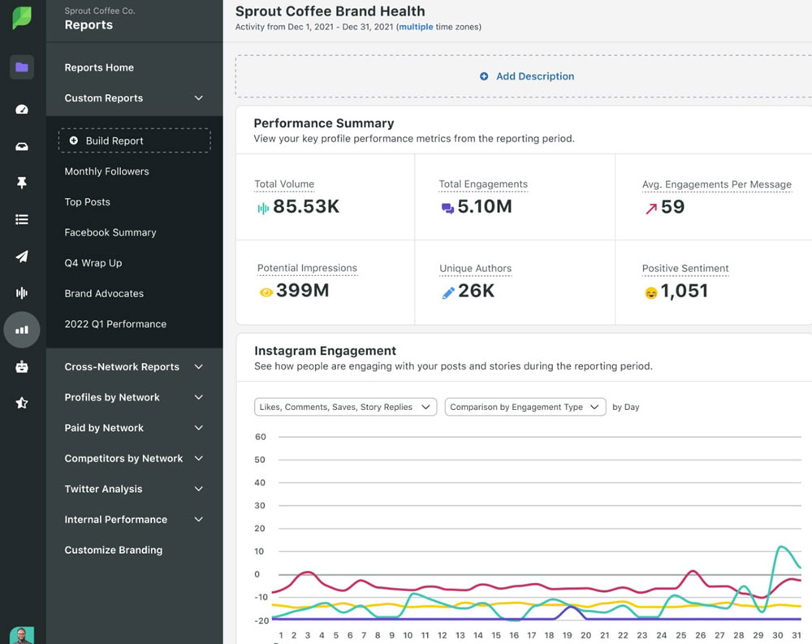Click the teal line peak near day 30
Viewport: 812px width, 644px height.
coord(780,547)
